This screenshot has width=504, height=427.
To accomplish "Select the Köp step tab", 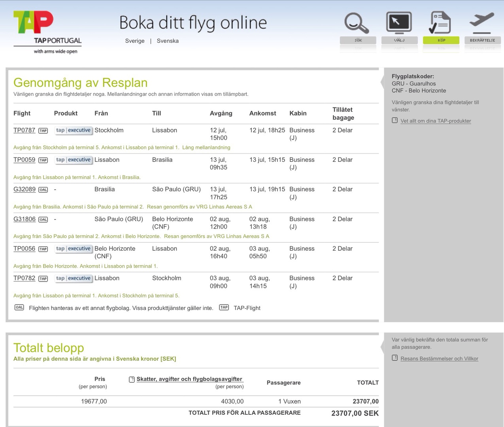I will (441, 40).
